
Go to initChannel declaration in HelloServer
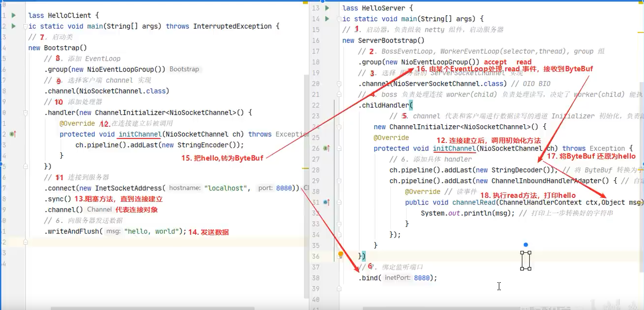[x=454, y=149]
